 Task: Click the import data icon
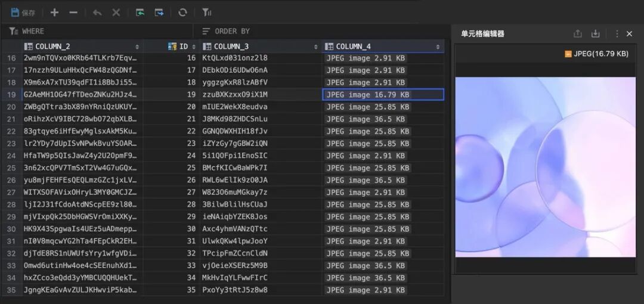pyautogui.click(x=140, y=13)
